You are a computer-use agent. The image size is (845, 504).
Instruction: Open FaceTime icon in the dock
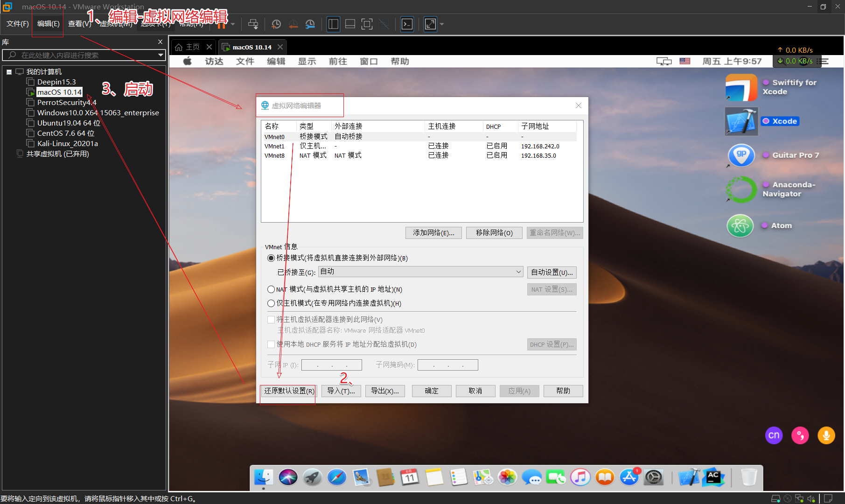click(556, 477)
